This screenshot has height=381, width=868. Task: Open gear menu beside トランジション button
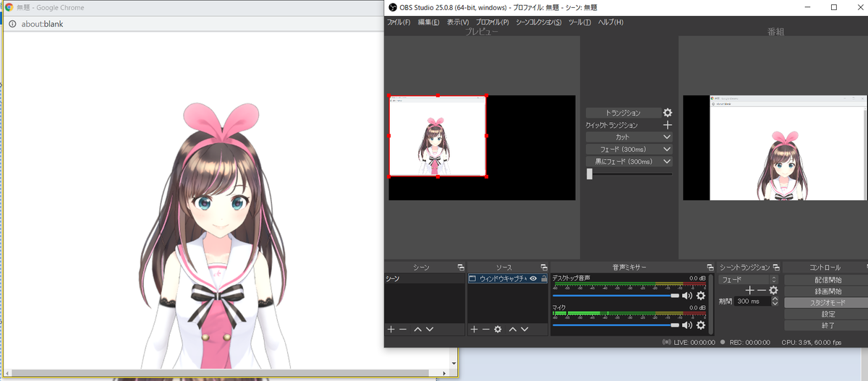668,113
